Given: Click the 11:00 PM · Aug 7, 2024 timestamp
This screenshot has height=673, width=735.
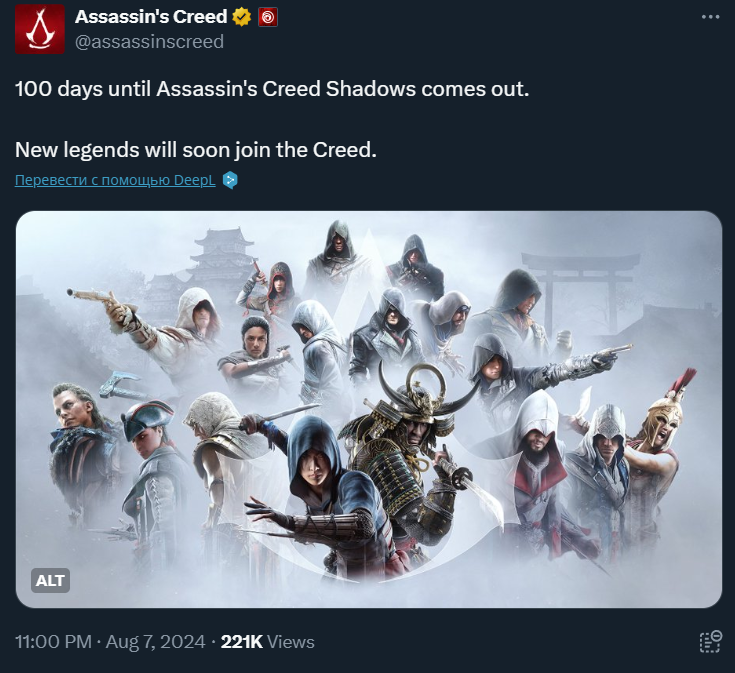Looking at the screenshot, I should (x=110, y=642).
